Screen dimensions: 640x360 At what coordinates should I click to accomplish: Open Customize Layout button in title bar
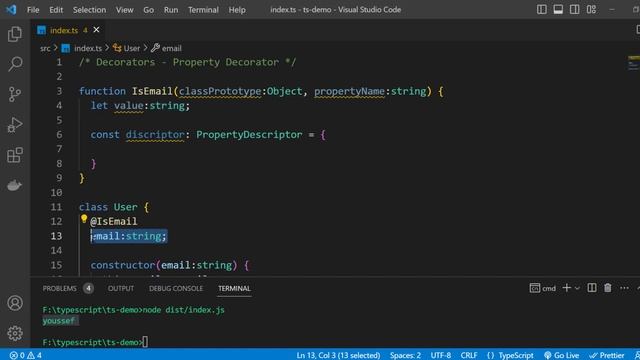pyautogui.click(x=591, y=9)
